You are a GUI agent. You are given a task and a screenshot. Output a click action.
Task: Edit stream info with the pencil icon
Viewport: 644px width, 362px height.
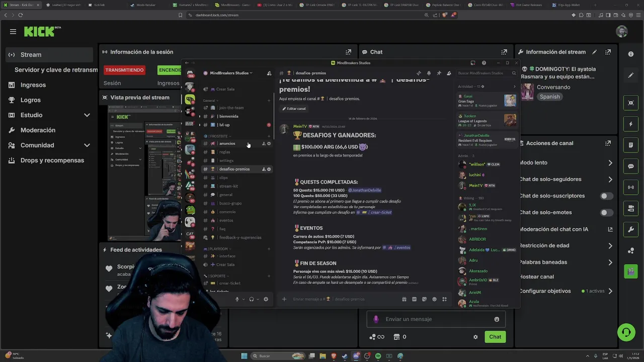click(x=595, y=52)
